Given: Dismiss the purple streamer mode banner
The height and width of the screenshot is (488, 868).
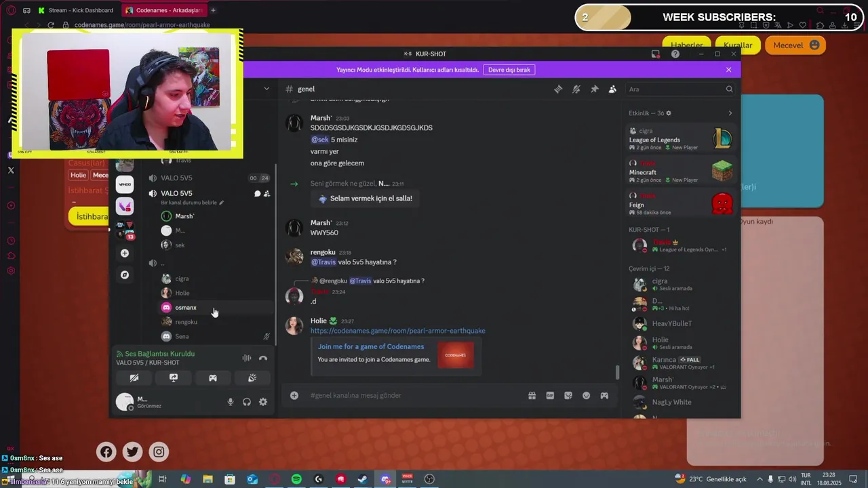Looking at the screenshot, I should [729, 70].
